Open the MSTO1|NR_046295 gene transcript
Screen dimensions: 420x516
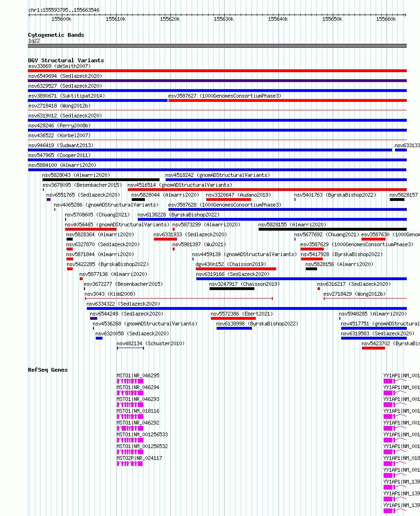130,381
